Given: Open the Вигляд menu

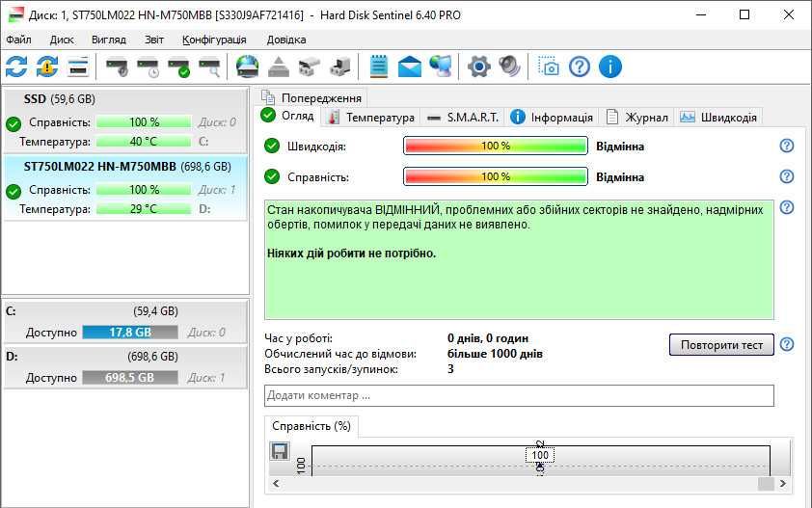Looking at the screenshot, I should point(109,40).
